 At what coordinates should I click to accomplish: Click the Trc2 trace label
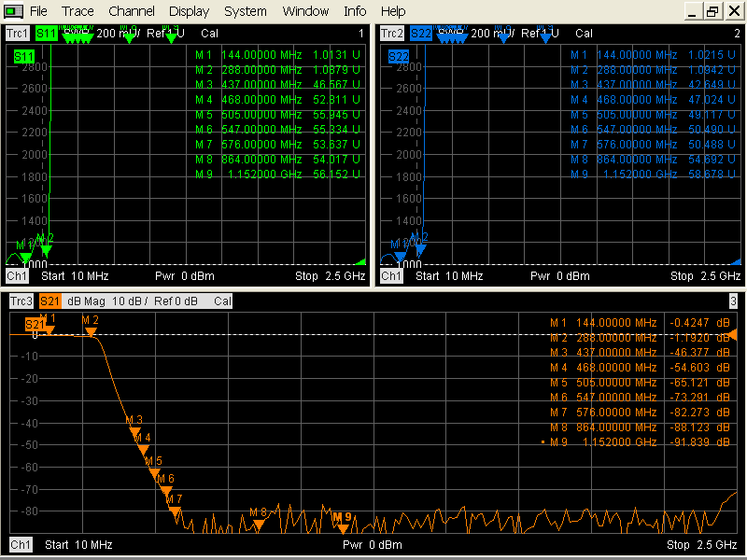[391, 33]
